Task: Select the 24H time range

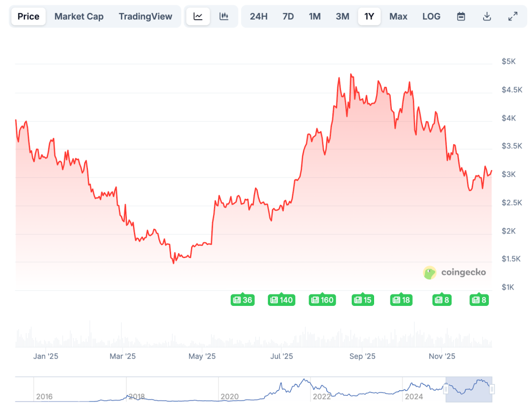Action: coord(259,16)
